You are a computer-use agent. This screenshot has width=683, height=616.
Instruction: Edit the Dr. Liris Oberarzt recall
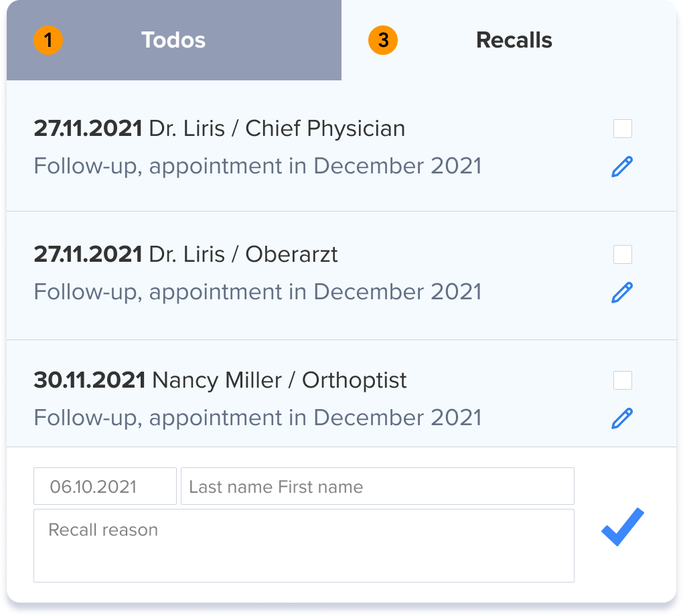[622, 293]
